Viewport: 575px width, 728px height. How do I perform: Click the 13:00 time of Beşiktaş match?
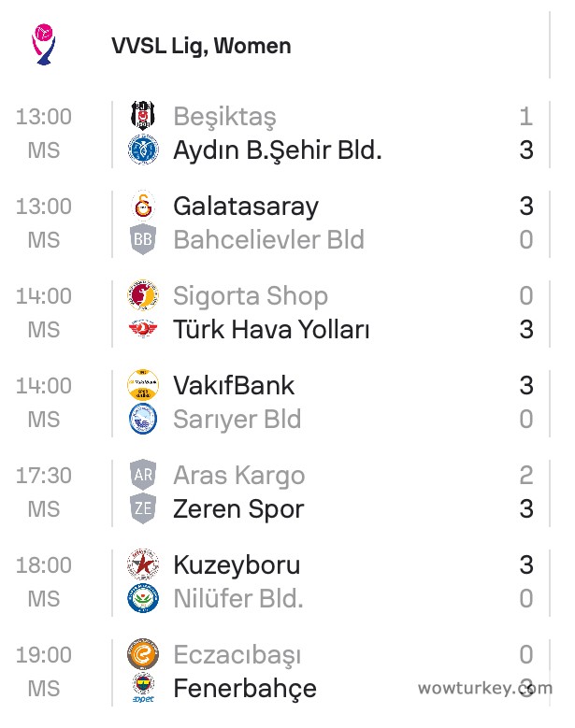tap(43, 117)
